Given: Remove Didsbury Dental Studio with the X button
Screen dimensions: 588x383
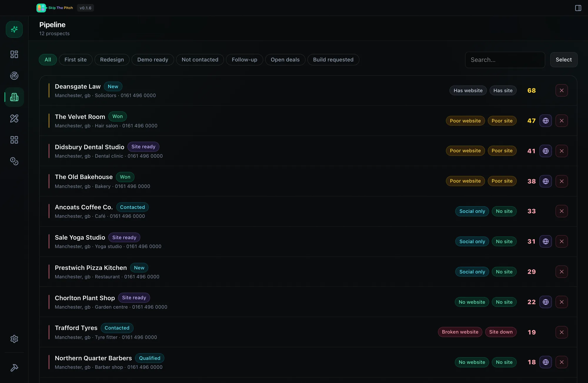Looking at the screenshot, I should (562, 151).
